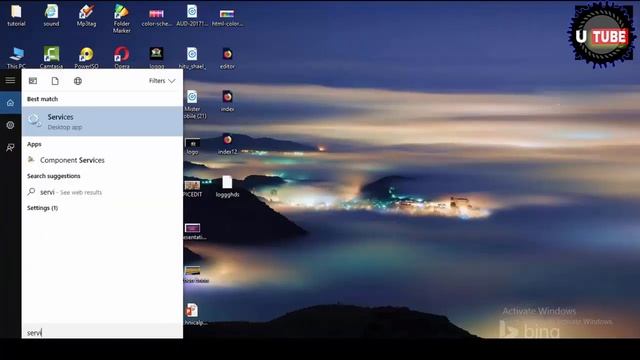Launch Camtasia from desktop

[x=51, y=57]
